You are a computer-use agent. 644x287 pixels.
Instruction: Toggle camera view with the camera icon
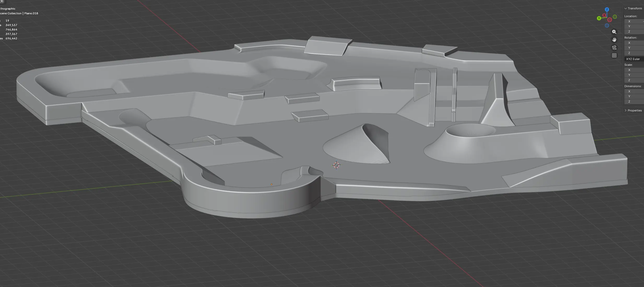[614, 48]
